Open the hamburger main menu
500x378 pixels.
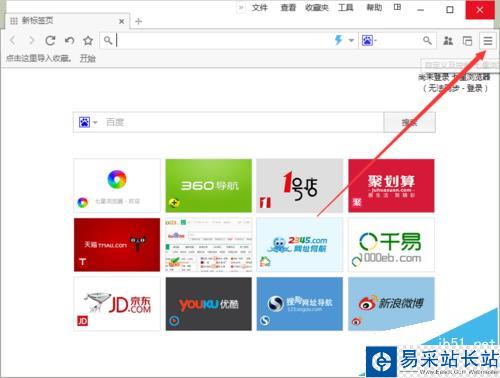488,41
